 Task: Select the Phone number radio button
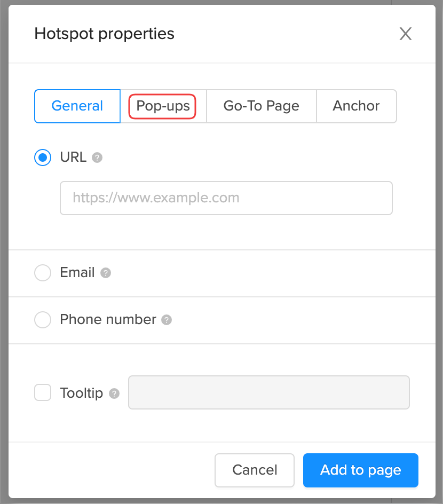pos(43,320)
